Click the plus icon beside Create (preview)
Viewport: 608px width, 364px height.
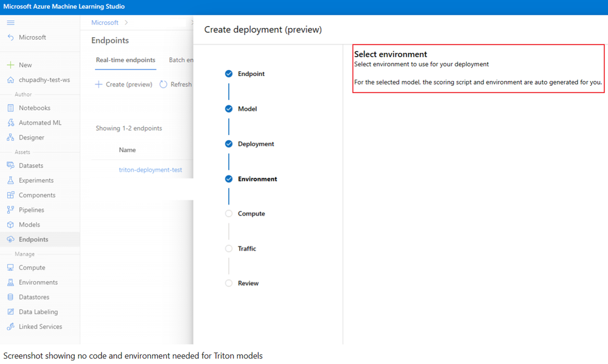(x=99, y=84)
